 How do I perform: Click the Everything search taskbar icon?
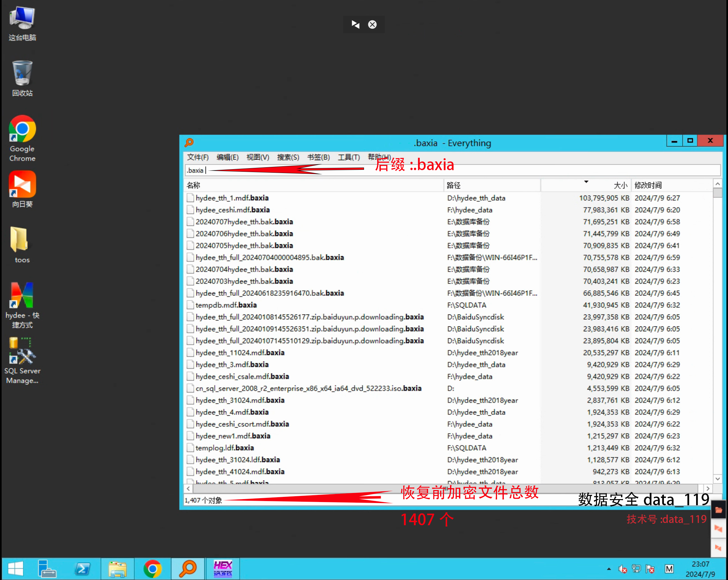[187, 568]
